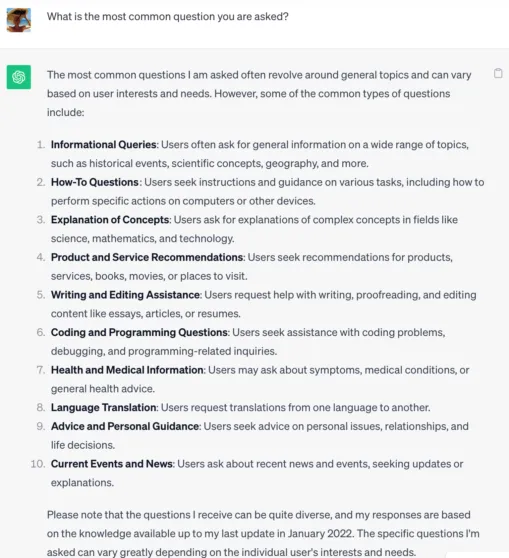This screenshot has height=558, width=509.
Task: Click the green ChatGPT logo icon
Action: click(19, 77)
